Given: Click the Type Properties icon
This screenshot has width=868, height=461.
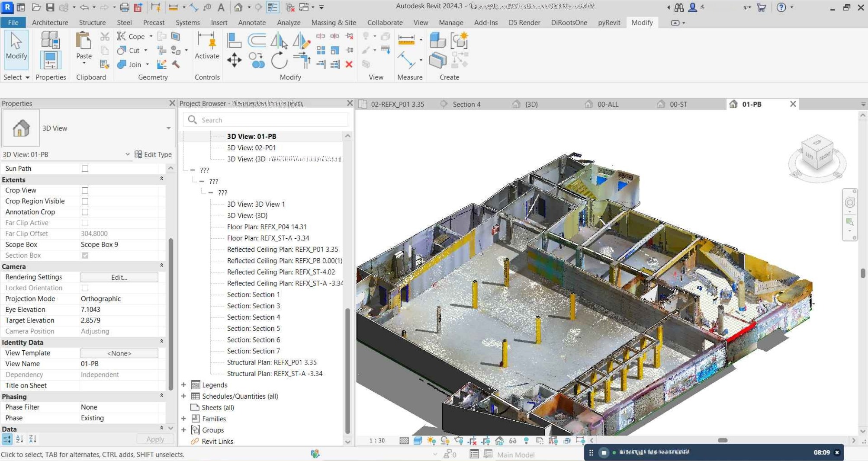Looking at the screenshot, I should [50, 40].
